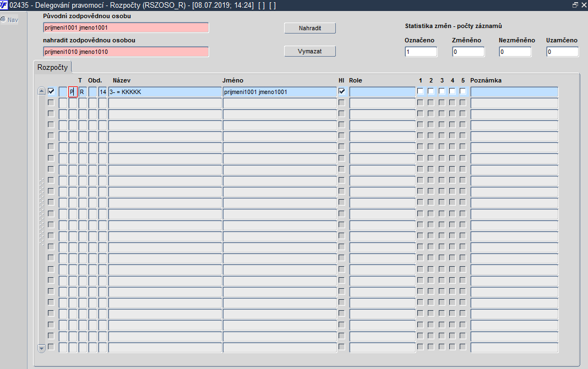Click the Nezměněno count field
588x369 pixels.
(x=515, y=52)
